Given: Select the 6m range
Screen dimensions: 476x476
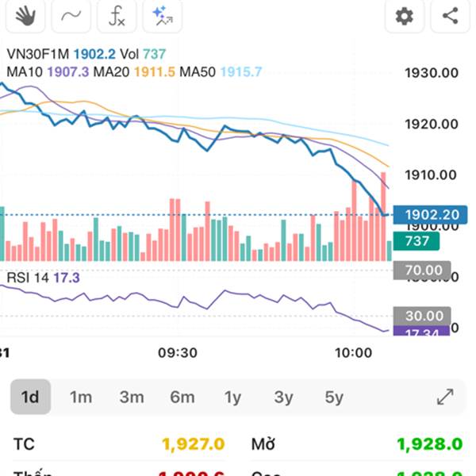Looking at the screenshot, I should [182, 397].
